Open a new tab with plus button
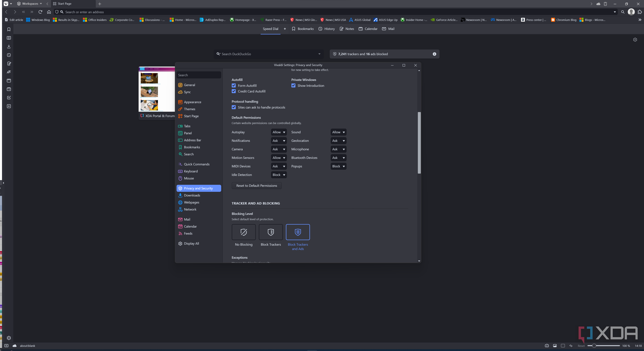This screenshot has width=644, height=351. click(99, 4)
